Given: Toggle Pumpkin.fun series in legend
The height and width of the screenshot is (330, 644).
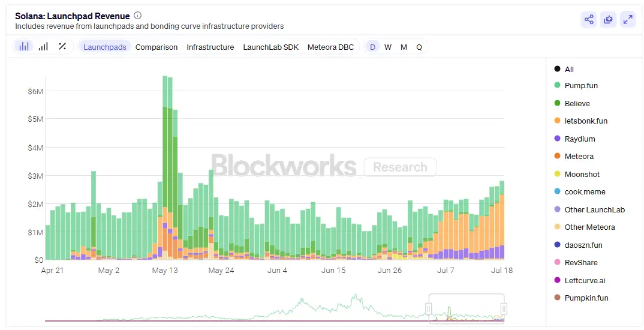Looking at the screenshot, I should tap(581, 298).
